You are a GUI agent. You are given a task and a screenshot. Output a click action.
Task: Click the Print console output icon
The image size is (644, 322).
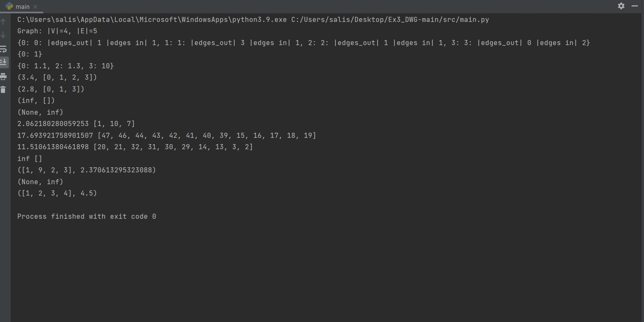(x=3, y=76)
